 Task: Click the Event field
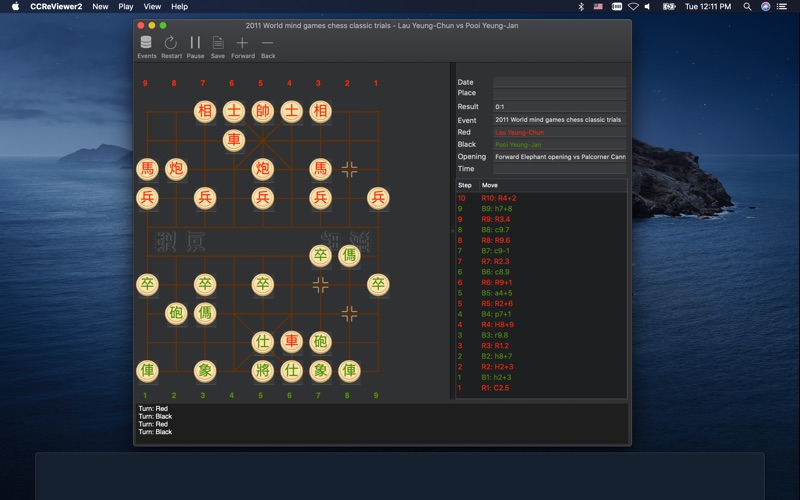559,120
